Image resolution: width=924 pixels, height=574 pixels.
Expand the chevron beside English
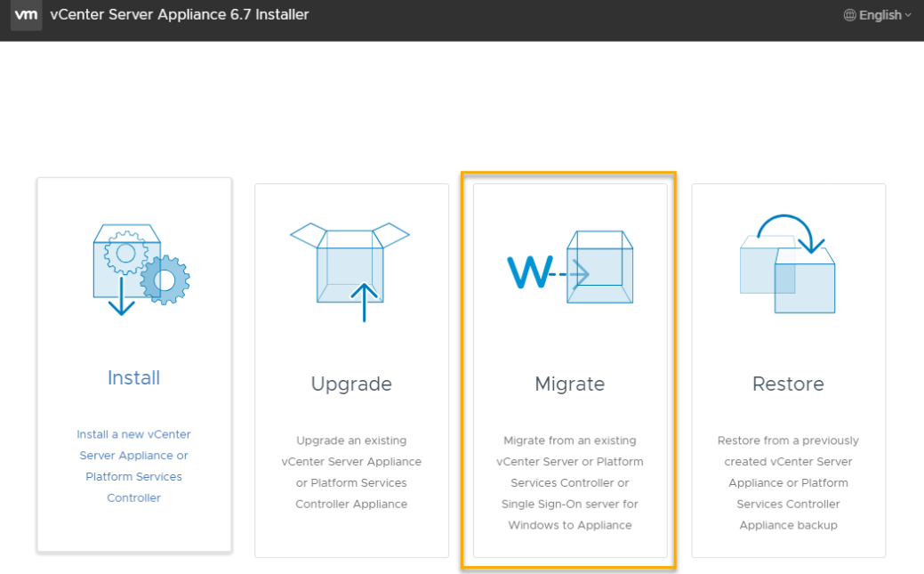coord(908,15)
